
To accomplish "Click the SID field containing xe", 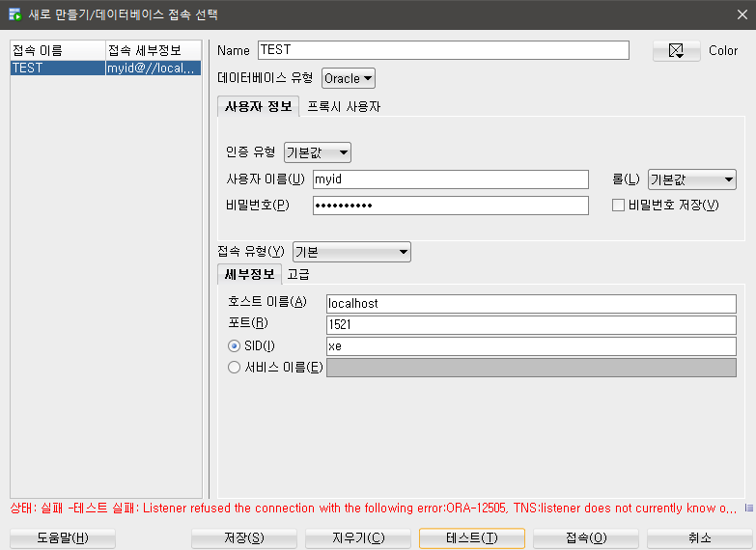I will [531, 346].
